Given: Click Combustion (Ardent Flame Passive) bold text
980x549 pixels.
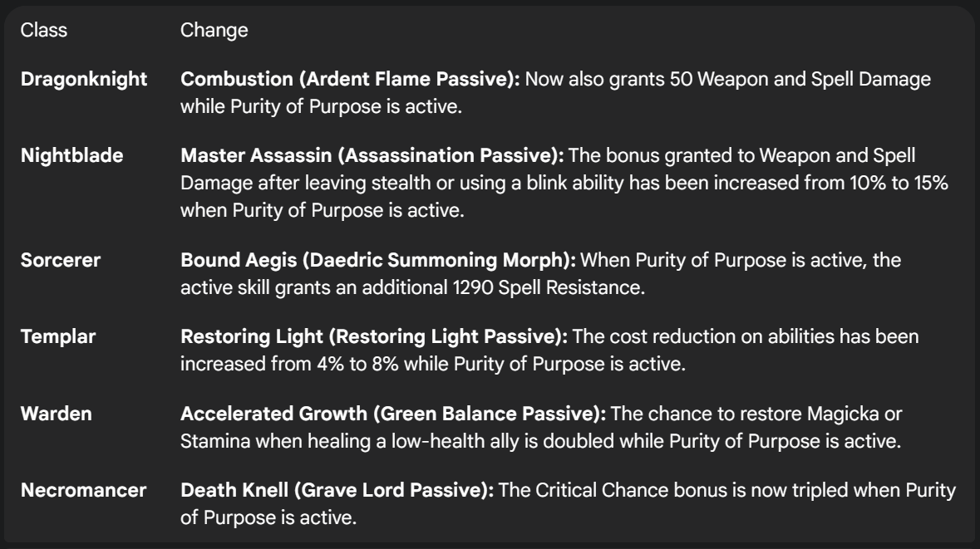Looking at the screenshot, I should (350, 80).
